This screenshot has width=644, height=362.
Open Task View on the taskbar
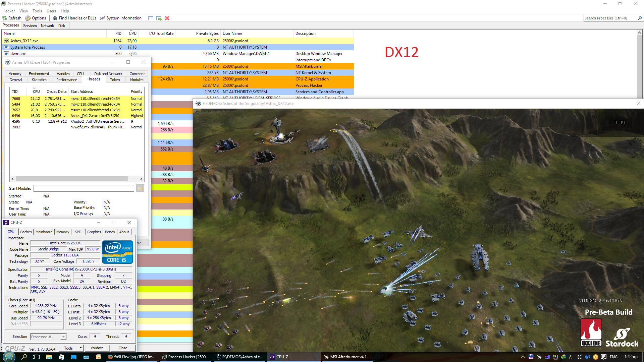click(36, 357)
